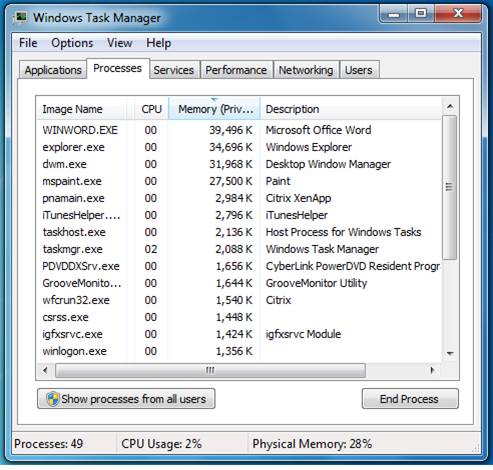Select the dwm.exe process

239,164
